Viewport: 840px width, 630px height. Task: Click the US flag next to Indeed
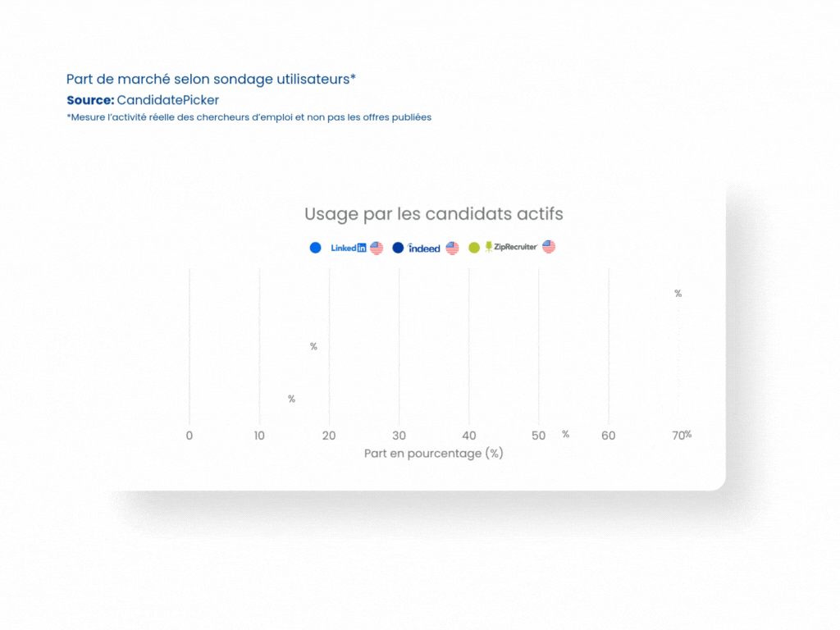click(452, 248)
